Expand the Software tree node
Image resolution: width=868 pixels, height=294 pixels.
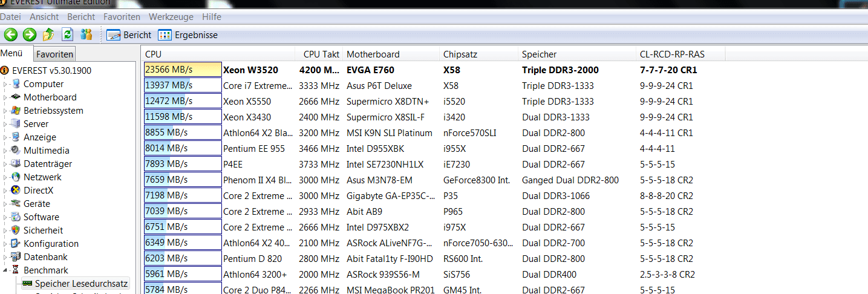pyautogui.click(x=5, y=217)
